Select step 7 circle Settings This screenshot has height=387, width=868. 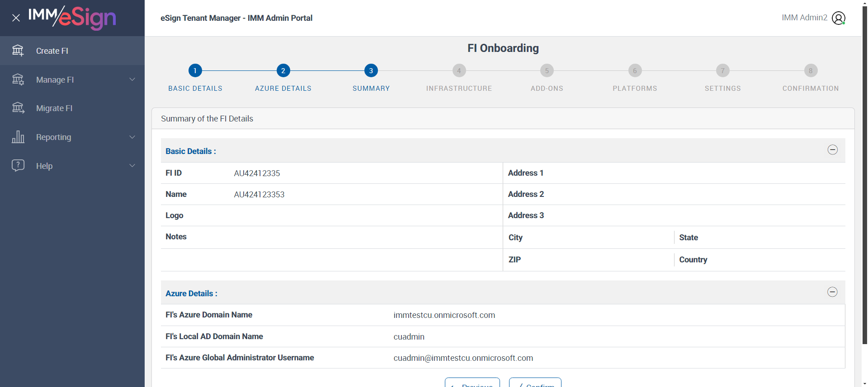point(723,70)
